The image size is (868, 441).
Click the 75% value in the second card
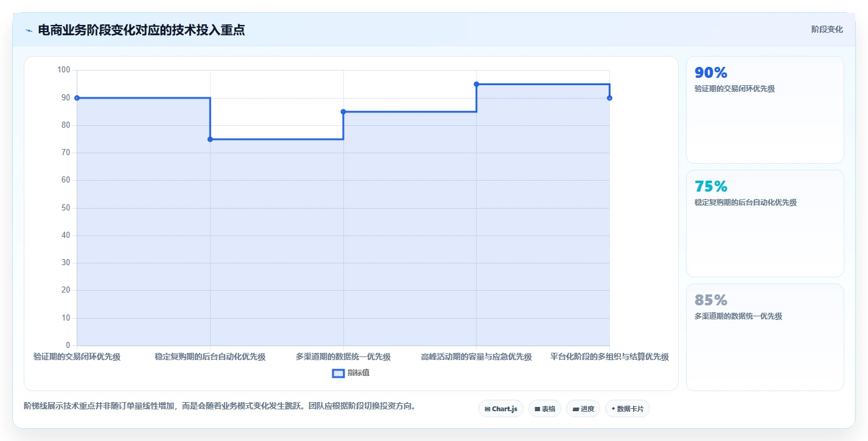tap(711, 186)
